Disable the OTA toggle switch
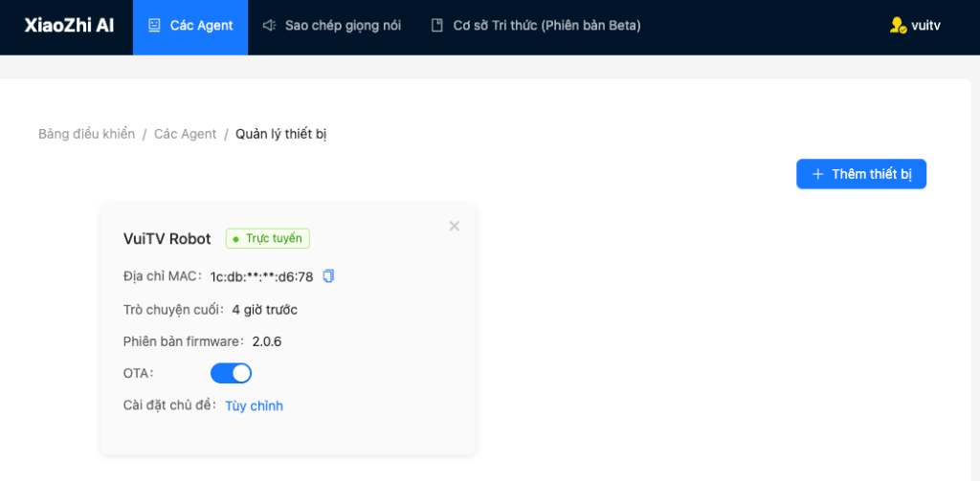This screenshot has height=481, width=980. coord(231,373)
